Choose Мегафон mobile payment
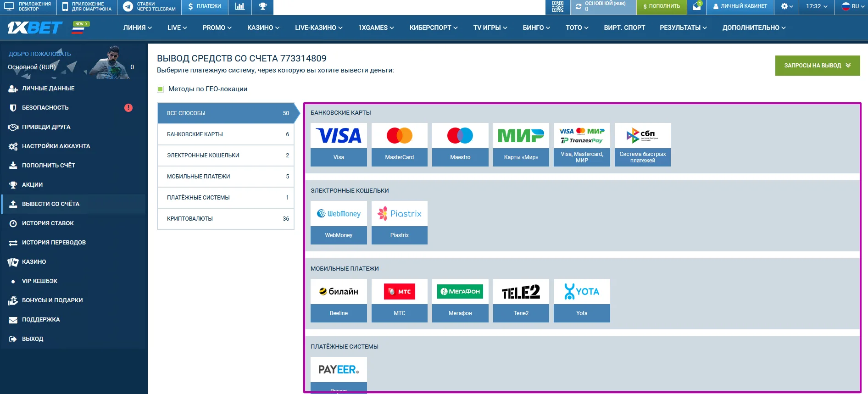The image size is (868, 394). 460,300
